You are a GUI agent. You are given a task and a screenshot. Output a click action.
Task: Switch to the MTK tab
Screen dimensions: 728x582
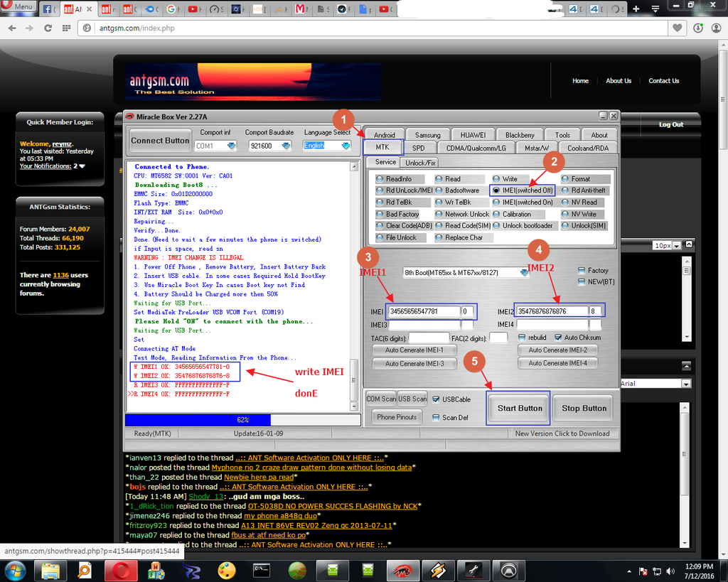382,147
